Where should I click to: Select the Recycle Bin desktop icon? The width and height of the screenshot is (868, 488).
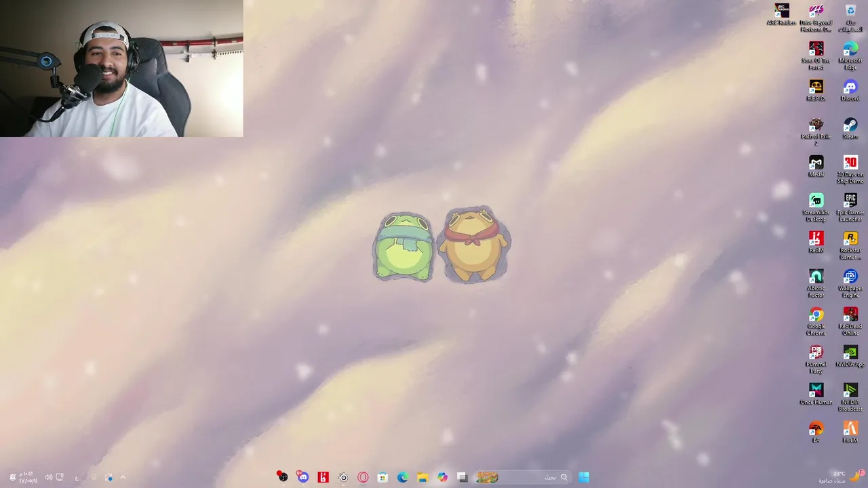coord(850,18)
